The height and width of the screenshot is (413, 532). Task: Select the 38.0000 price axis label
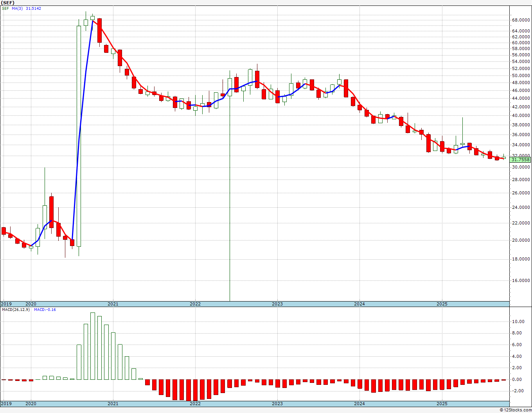(521, 125)
